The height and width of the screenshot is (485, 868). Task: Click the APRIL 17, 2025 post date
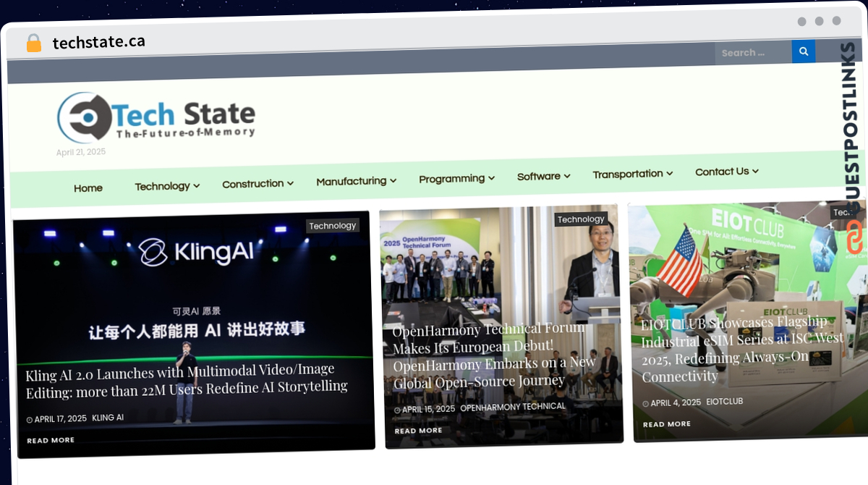pyautogui.click(x=61, y=419)
